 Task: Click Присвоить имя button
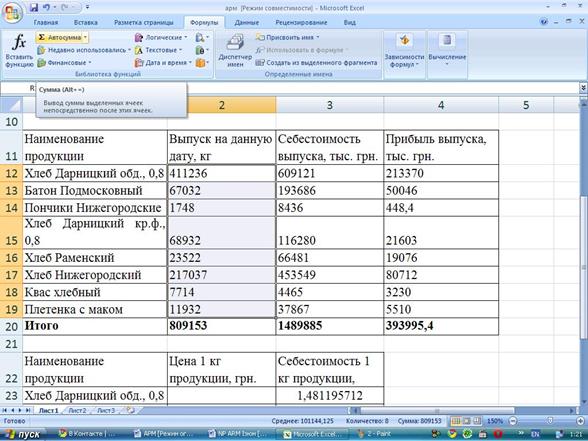[x=287, y=38]
